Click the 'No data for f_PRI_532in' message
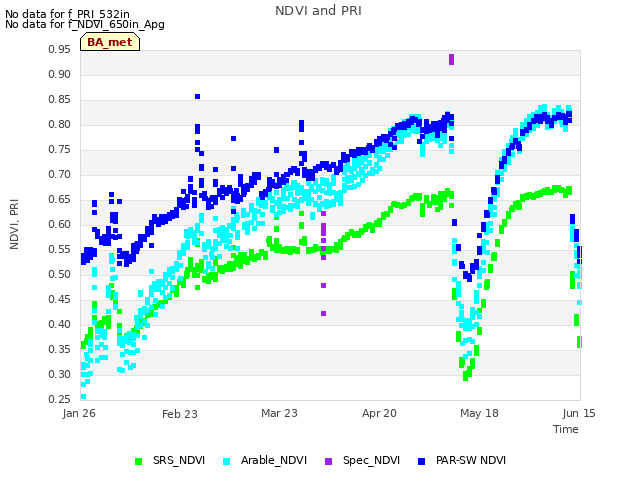Screen dimensions: 640x480 pos(67,14)
